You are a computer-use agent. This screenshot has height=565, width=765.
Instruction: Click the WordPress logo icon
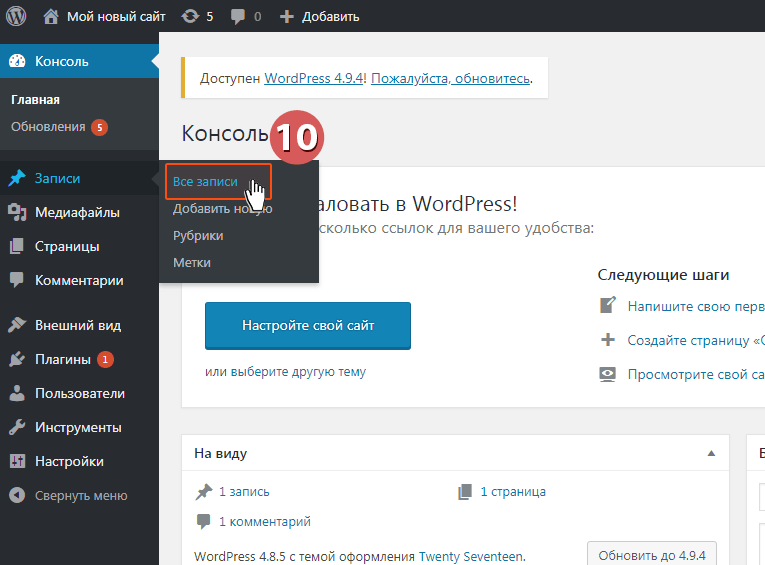coord(16,16)
